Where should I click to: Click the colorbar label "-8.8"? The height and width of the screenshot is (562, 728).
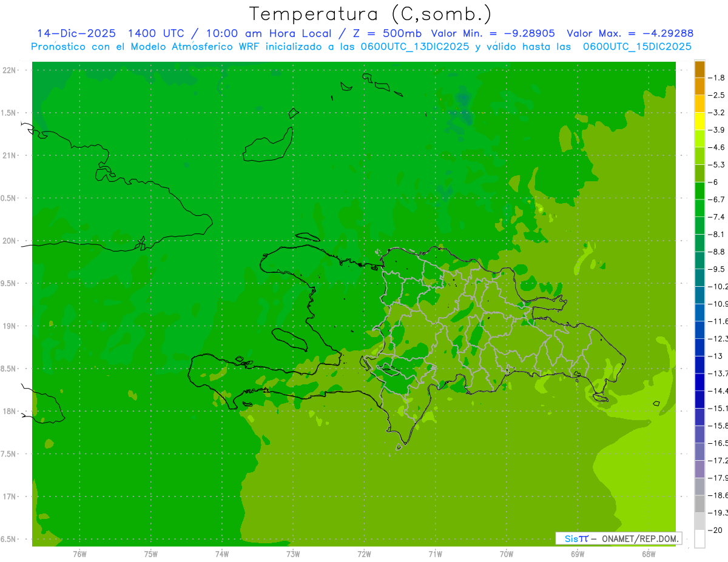pyautogui.click(x=717, y=252)
